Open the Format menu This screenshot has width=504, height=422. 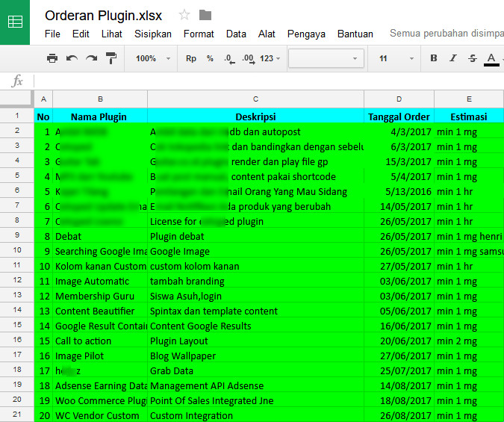coord(199,34)
